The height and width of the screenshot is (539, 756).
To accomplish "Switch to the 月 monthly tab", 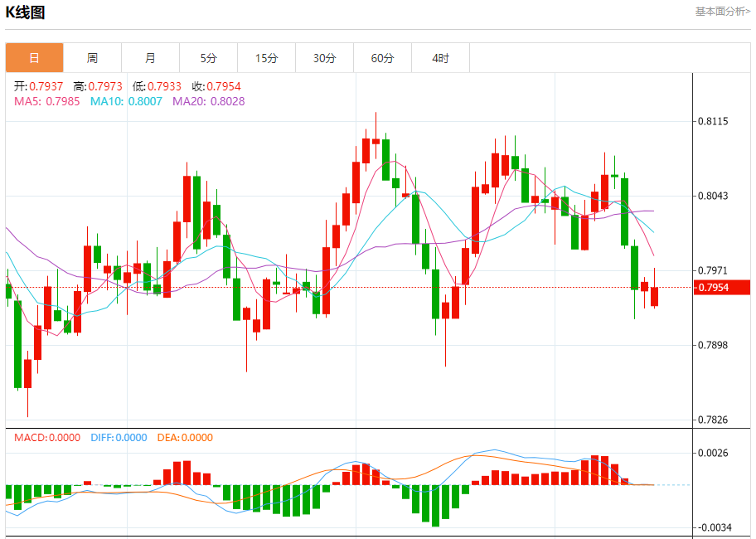I will (150, 58).
